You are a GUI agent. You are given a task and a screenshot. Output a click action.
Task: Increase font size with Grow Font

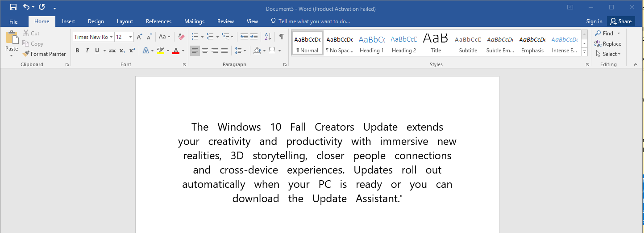139,37
